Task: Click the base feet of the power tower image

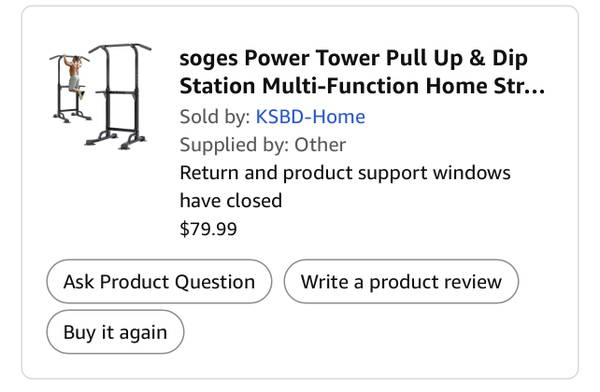Action: 116,139
